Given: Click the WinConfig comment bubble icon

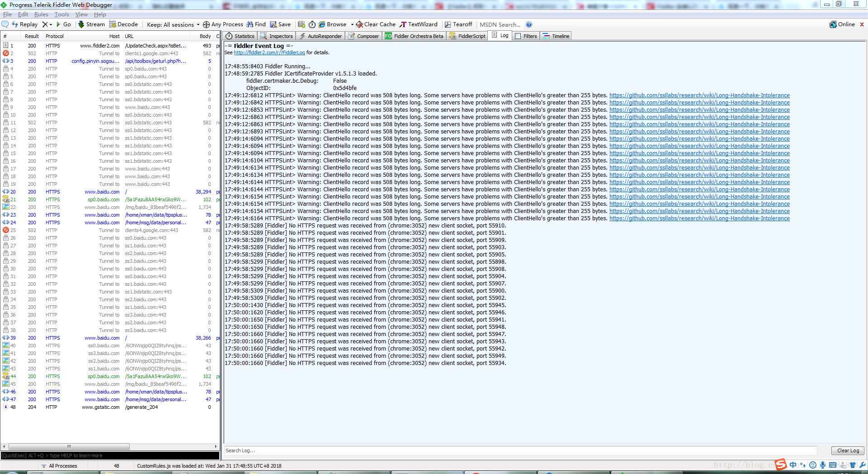Looking at the screenshot, I should 5,24.
